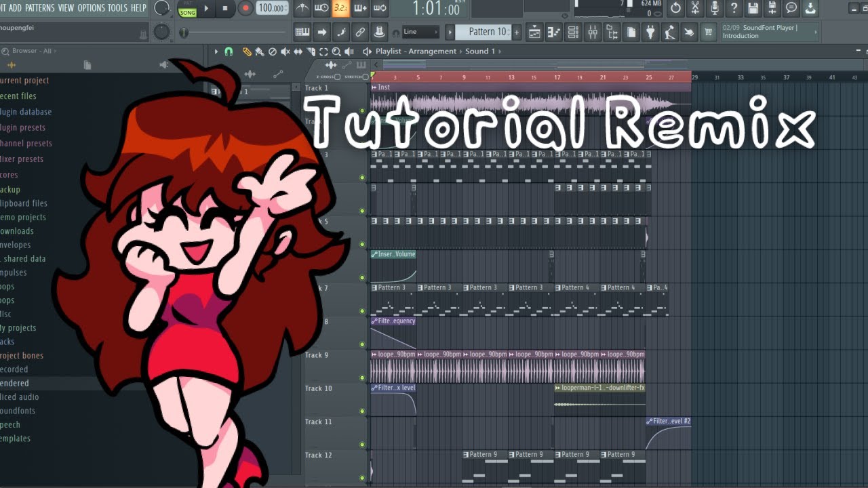Click the 100.000 tempo field
Screen dimensions: 868x488
(x=272, y=8)
